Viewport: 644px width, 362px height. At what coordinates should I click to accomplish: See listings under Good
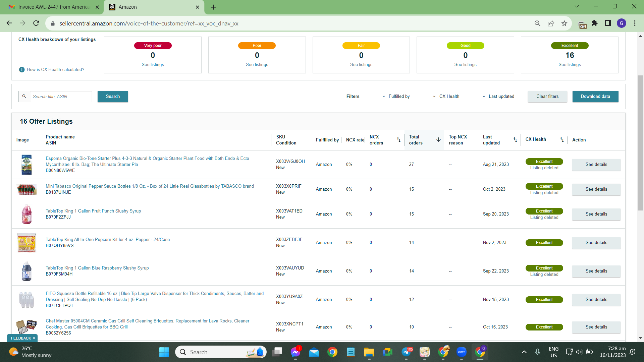[466, 65]
